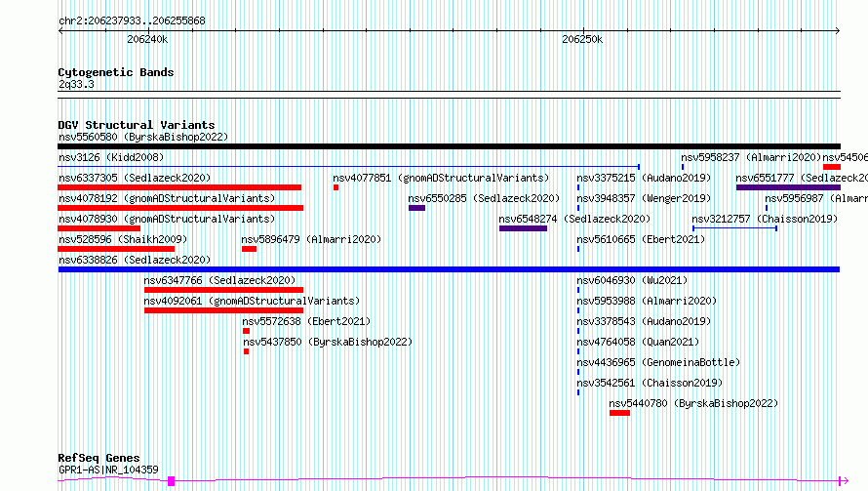The width and height of the screenshot is (868, 491).
Task: Click the purple nsv6548274 bar
Action: coord(523,228)
